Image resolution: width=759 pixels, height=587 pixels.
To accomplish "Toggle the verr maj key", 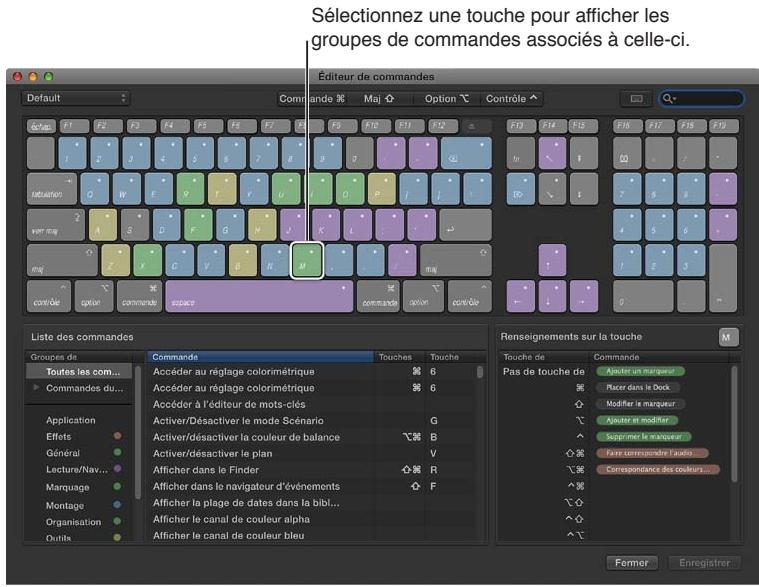I will (x=56, y=225).
